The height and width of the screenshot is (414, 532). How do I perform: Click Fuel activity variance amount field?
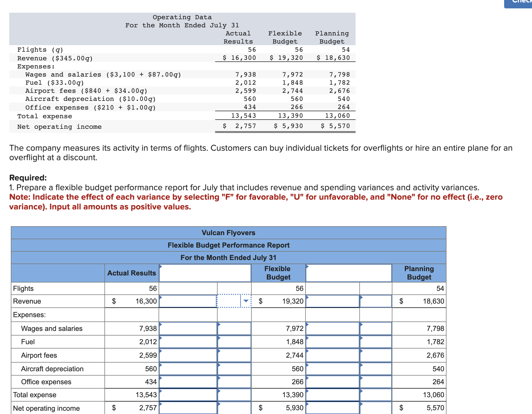[x=332, y=342]
